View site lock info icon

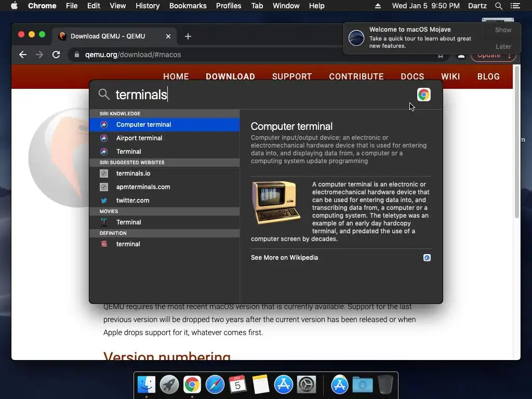77,55
